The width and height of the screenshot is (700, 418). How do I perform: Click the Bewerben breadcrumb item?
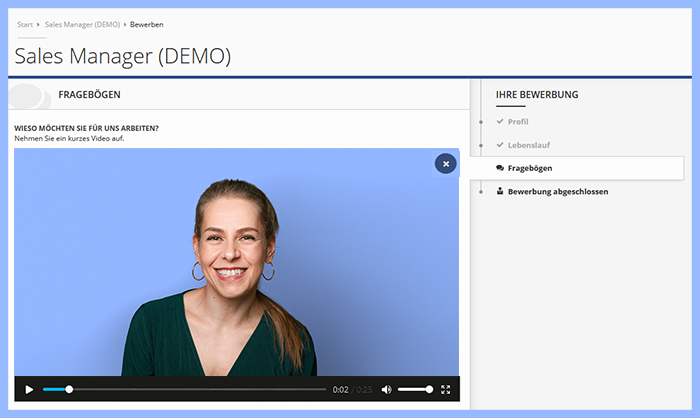tap(147, 24)
